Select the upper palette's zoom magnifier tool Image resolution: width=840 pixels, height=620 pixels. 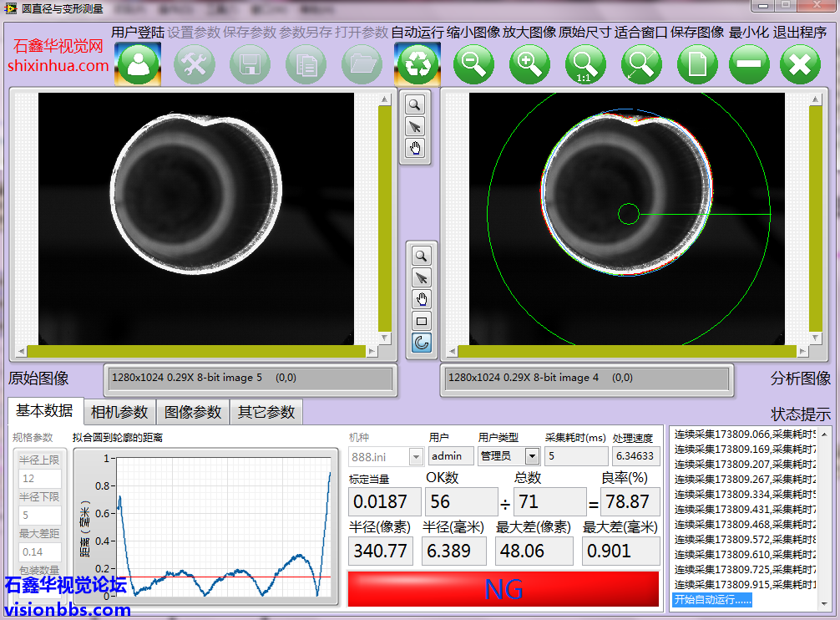tap(415, 104)
